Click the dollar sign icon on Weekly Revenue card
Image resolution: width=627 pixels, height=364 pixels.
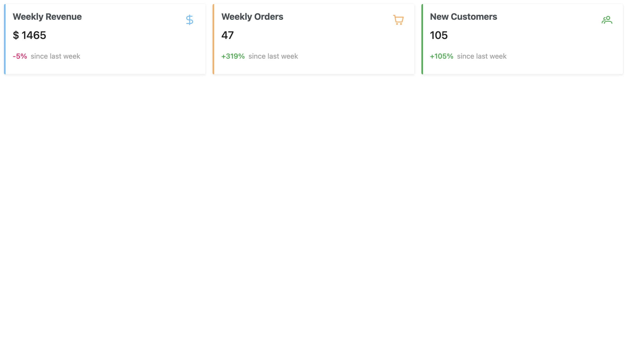(189, 19)
